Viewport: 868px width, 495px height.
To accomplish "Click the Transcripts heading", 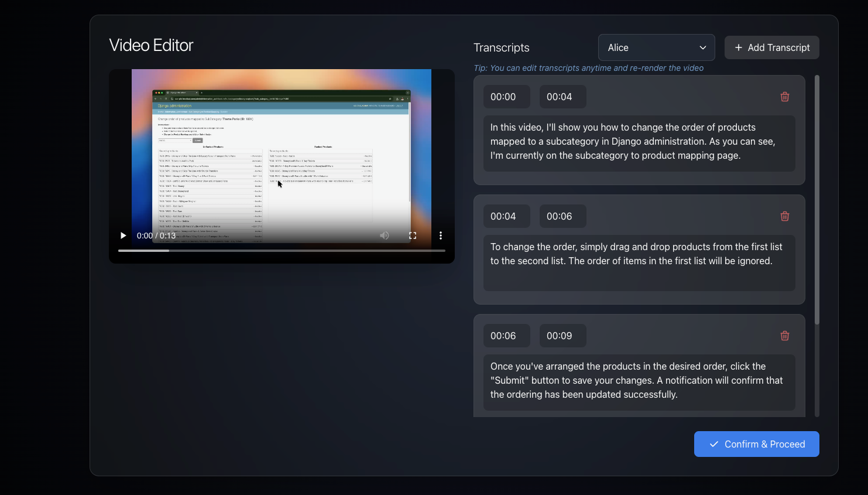I will (502, 47).
